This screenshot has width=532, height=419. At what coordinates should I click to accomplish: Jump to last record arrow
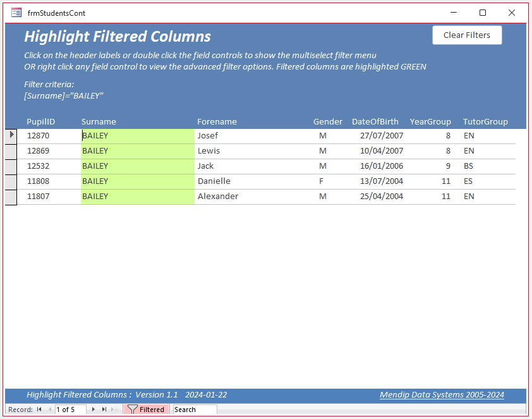point(104,409)
